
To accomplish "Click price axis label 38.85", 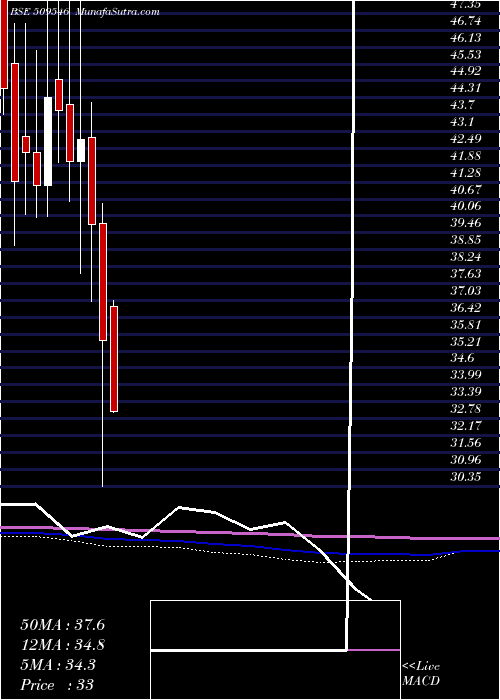I will [466, 240].
